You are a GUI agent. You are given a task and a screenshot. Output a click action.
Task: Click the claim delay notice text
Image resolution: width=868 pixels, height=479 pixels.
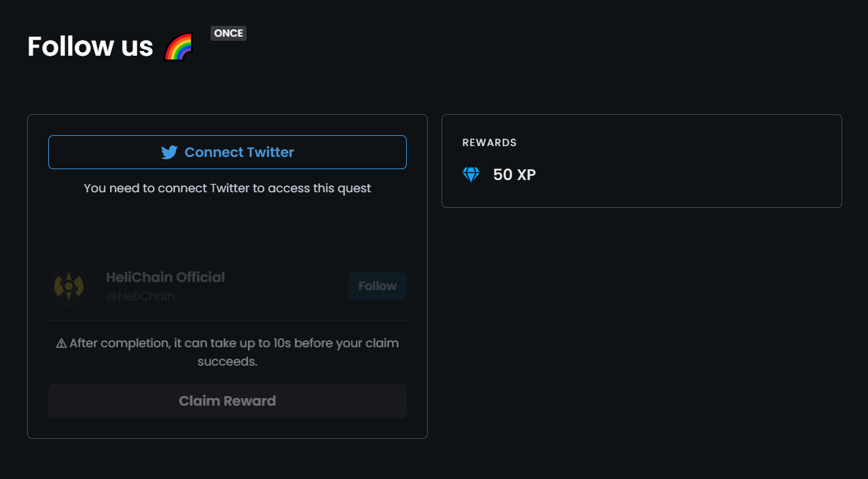click(234, 343)
